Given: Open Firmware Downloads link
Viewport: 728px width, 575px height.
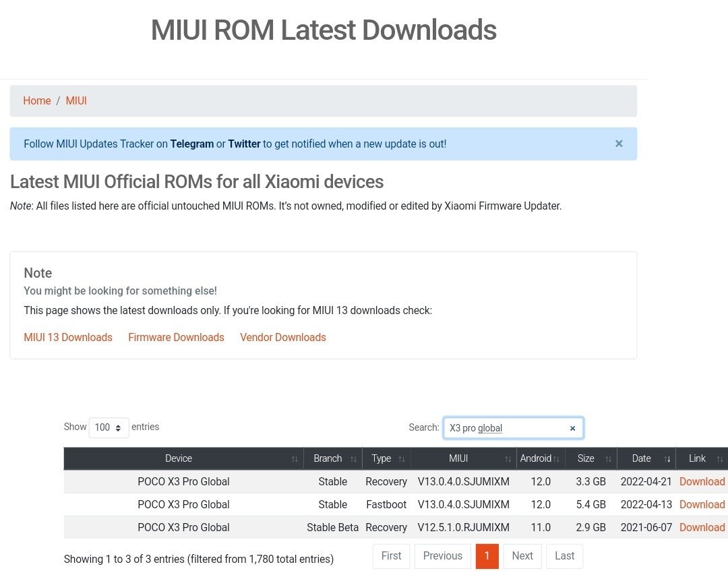Looking at the screenshot, I should point(176,337).
